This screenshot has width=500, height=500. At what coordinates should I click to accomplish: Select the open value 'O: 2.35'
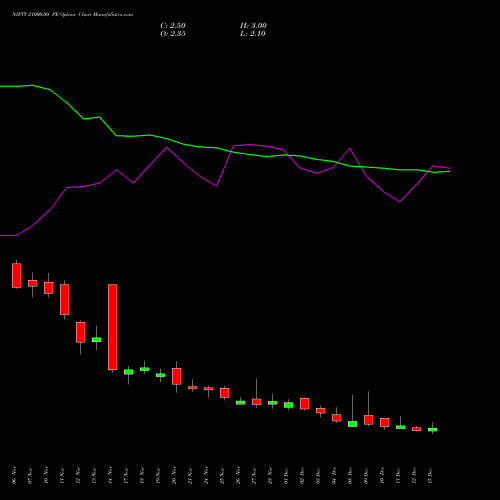click(x=173, y=34)
